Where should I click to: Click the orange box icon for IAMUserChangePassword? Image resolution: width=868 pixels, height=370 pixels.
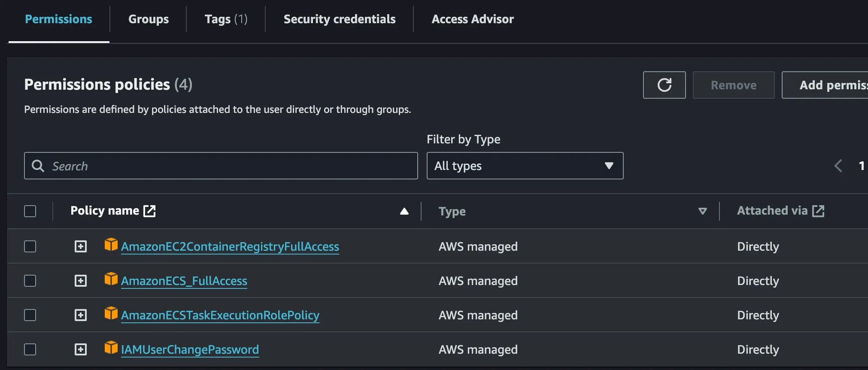point(111,348)
